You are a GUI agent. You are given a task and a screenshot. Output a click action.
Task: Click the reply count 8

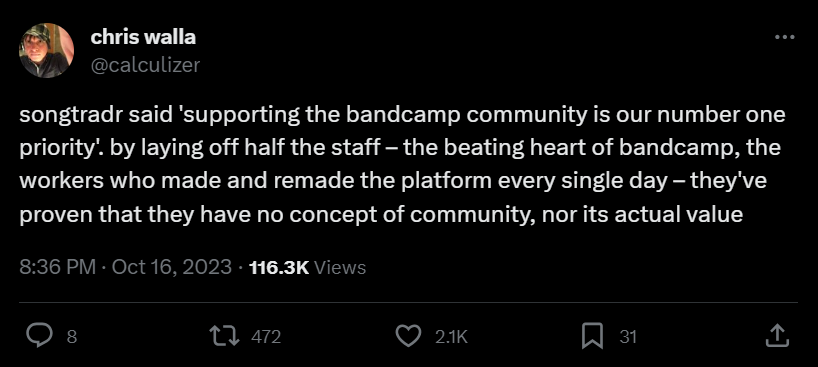tap(72, 337)
